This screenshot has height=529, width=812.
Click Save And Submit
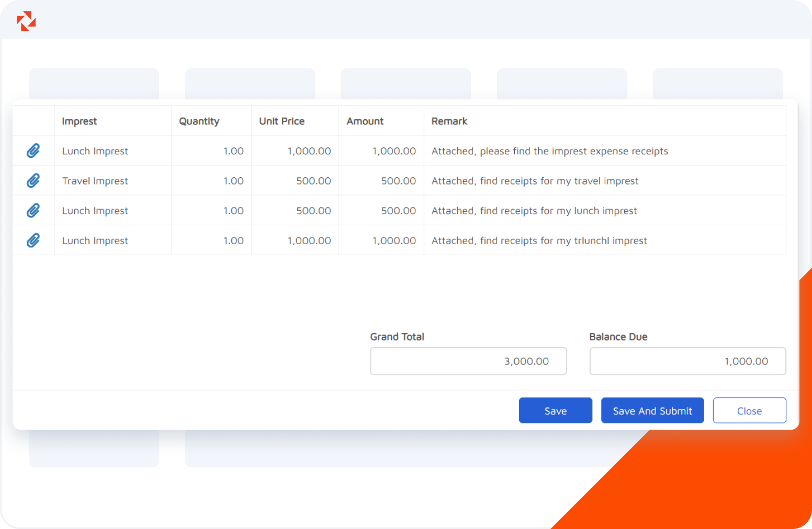coord(652,410)
